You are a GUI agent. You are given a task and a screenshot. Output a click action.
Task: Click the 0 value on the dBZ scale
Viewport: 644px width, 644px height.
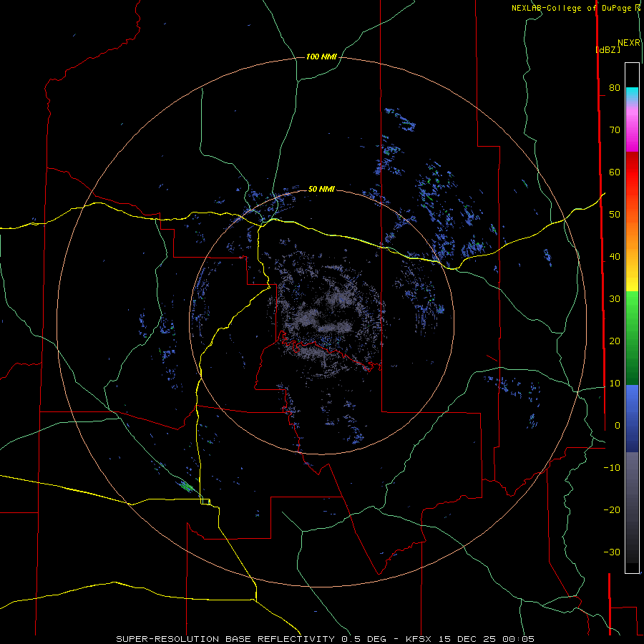[x=618, y=426]
